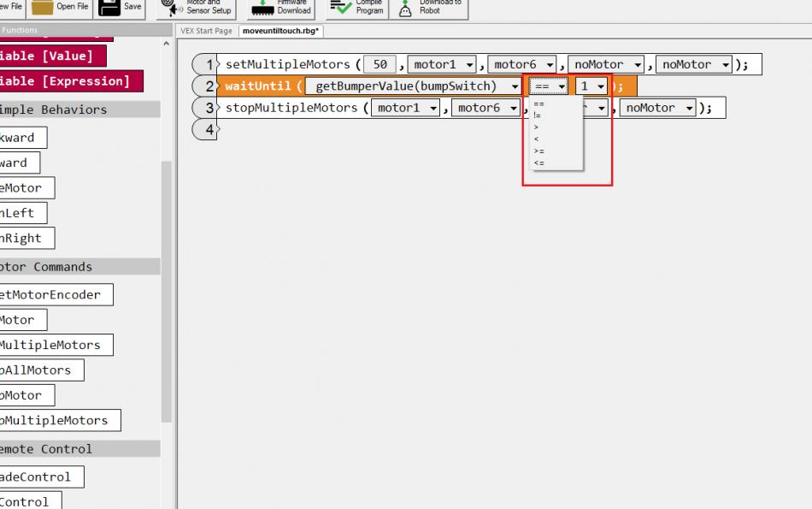
Task: Click the Functions panel title bar
Action: tap(86, 30)
